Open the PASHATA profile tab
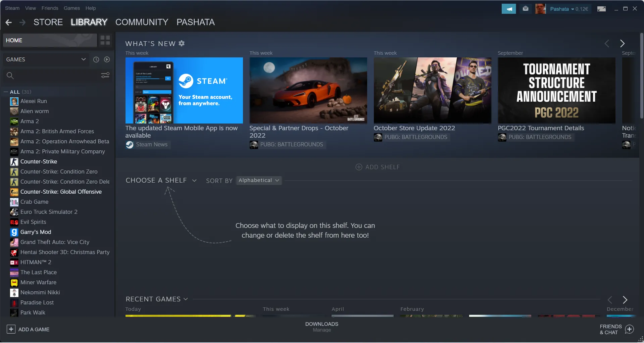The image size is (644, 343). pyautogui.click(x=196, y=22)
